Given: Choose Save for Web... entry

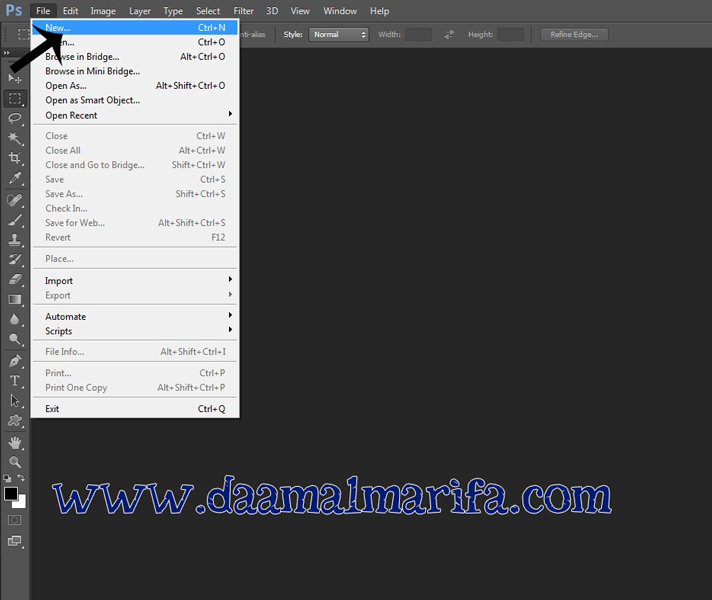Looking at the screenshot, I should [x=135, y=223].
